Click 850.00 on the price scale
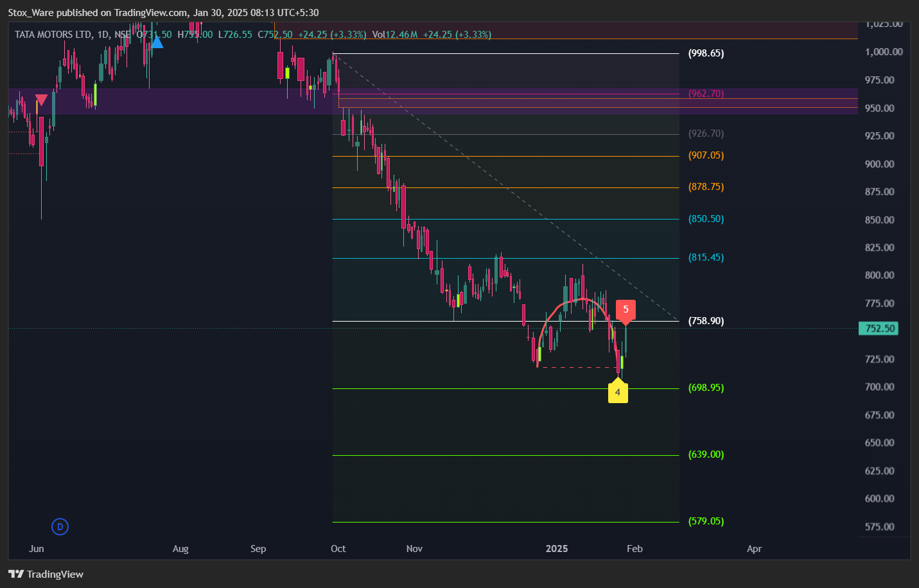 tap(879, 220)
